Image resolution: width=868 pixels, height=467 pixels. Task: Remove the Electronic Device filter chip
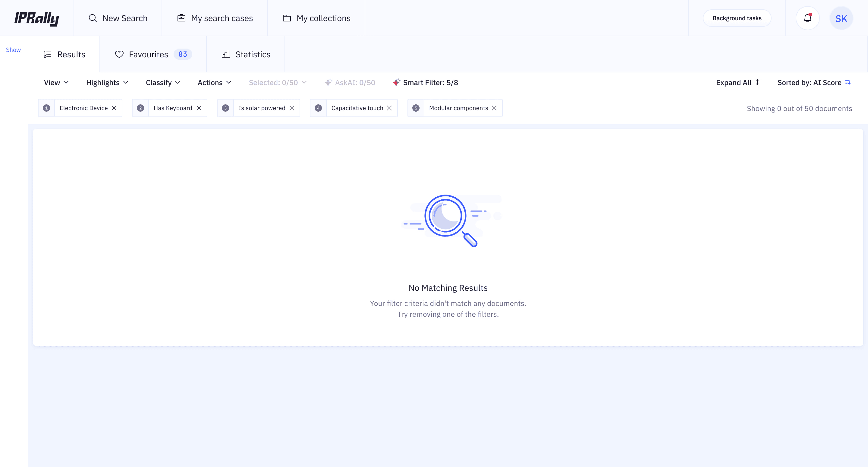(x=114, y=108)
